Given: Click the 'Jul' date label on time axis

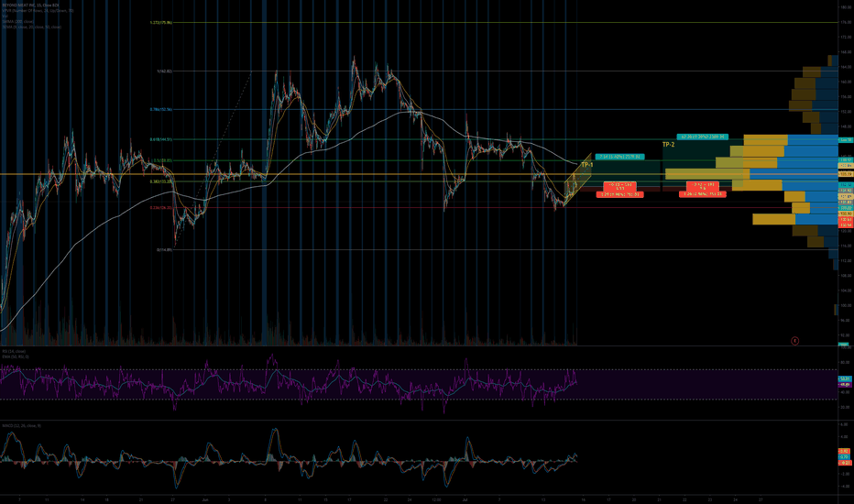Looking at the screenshot, I should pos(465,499).
